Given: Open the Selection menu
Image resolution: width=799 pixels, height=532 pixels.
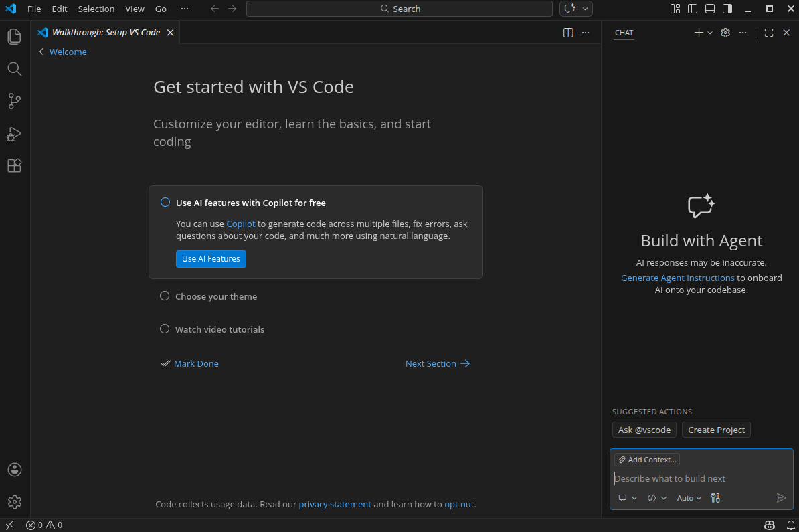Looking at the screenshot, I should click(x=96, y=9).
